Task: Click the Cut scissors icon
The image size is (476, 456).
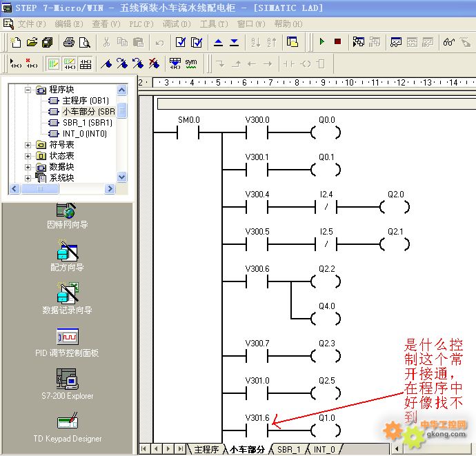Action: point(106,42)
